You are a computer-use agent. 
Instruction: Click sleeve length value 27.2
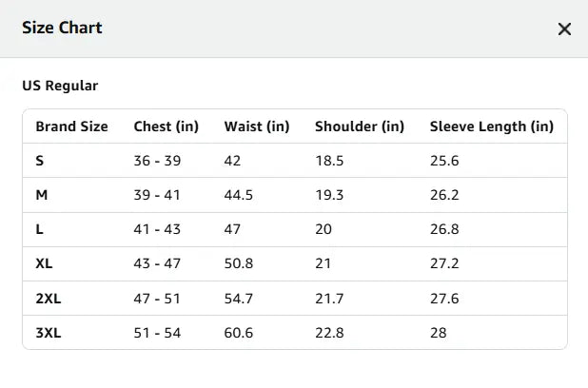tap(444, 263)
